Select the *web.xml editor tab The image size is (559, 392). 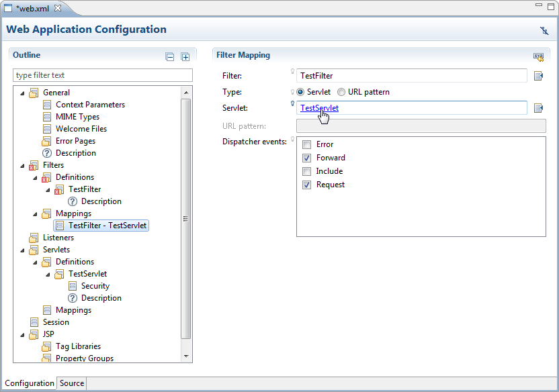coord(32,8)
